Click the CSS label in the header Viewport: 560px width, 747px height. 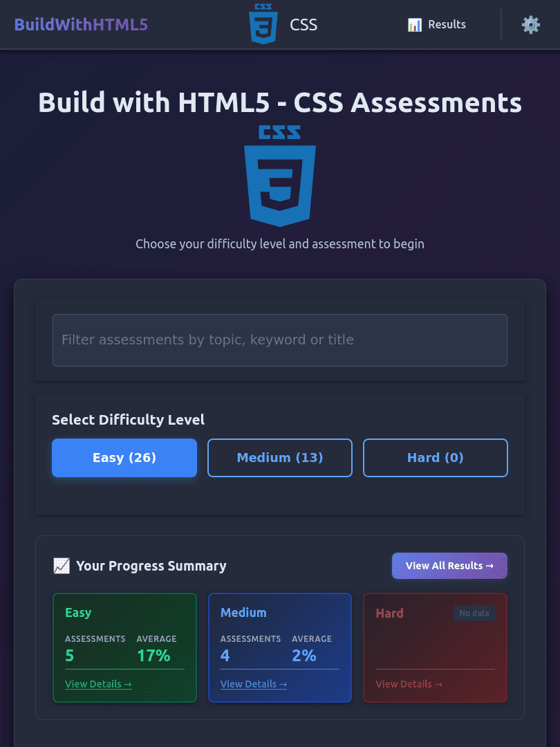(x=304, y=25)
